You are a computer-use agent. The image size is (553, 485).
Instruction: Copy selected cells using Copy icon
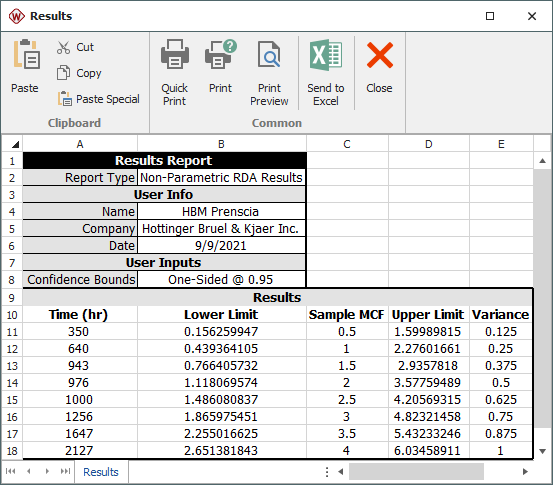point(63,73)
